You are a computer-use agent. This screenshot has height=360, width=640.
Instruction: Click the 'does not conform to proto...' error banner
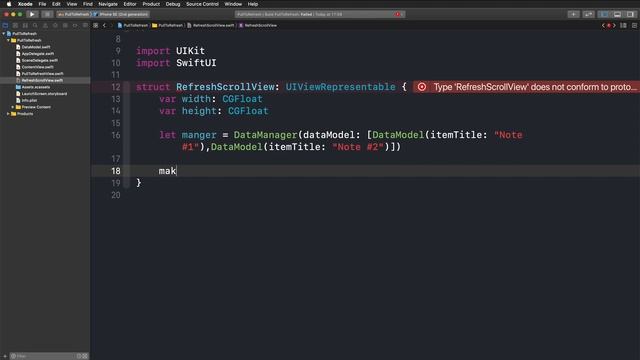coord(526,87)
